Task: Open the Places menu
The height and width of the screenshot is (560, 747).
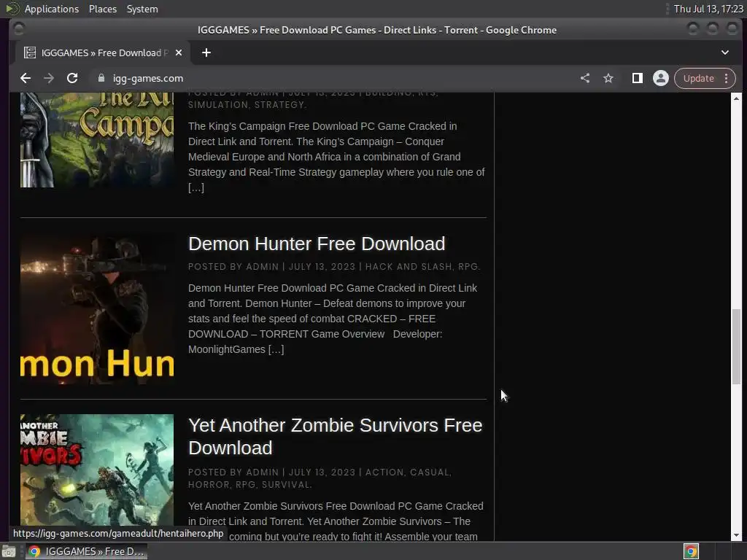Action: [103, 9]
